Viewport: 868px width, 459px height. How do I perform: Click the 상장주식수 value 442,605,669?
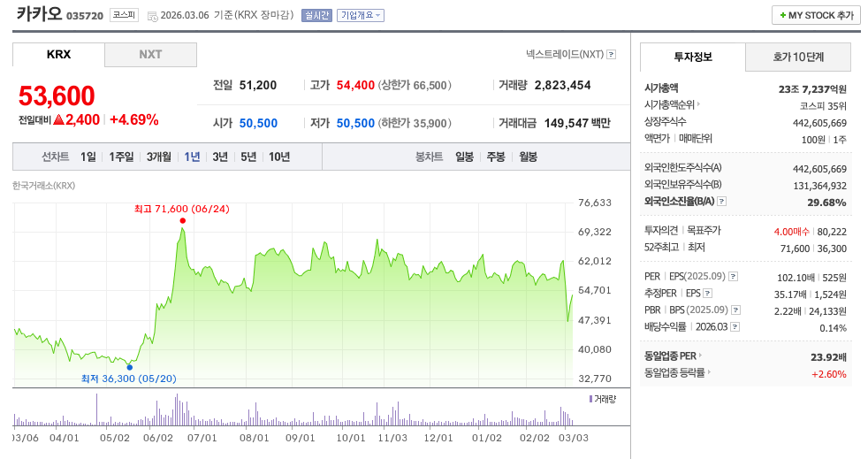point(819,123)
